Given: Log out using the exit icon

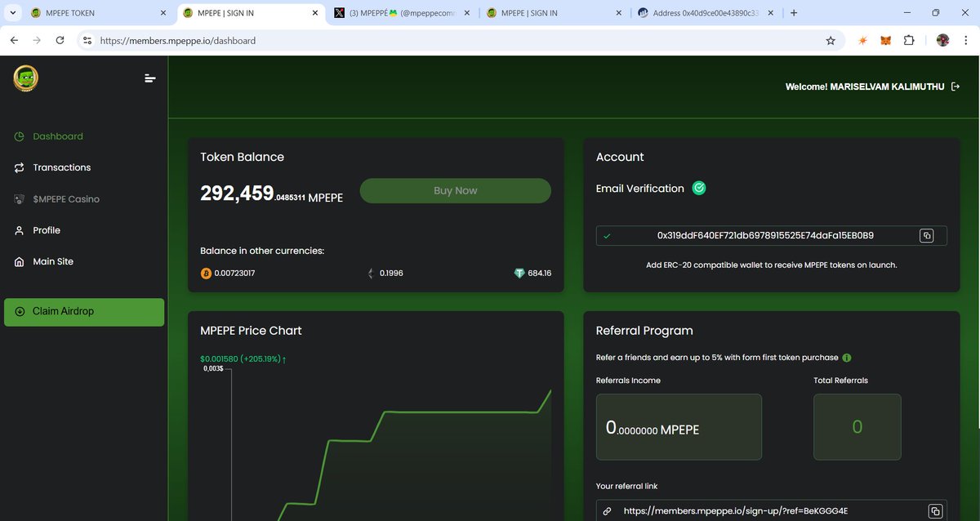Looking at the screenshot, I should [x=955, y=87].
